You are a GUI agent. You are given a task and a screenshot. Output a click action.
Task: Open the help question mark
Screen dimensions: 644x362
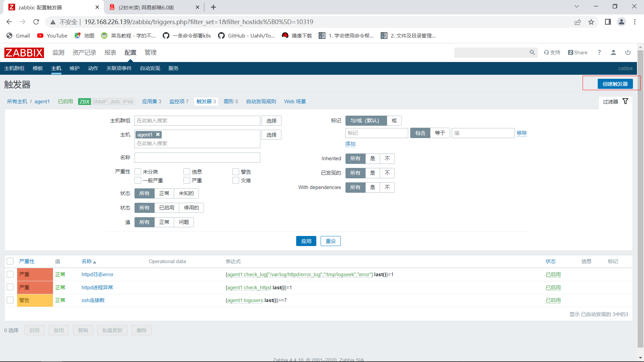point(599,53)
